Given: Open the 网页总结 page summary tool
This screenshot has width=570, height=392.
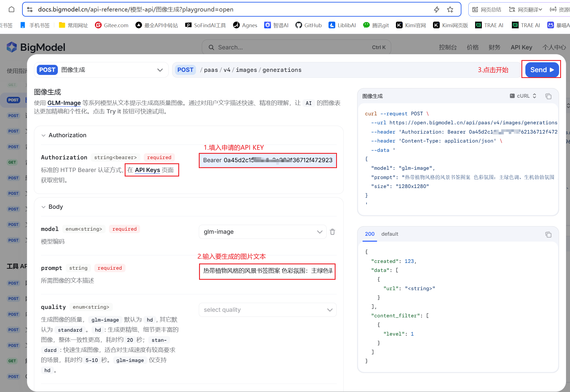Looking at the screenshot, I should click(487, 10).
